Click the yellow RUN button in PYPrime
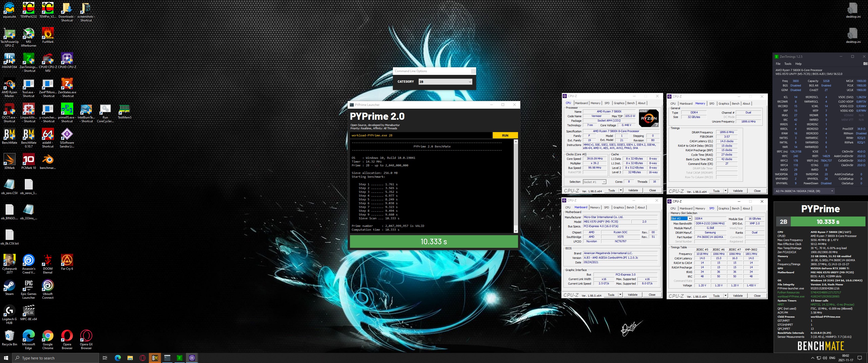 pos(505,135)
